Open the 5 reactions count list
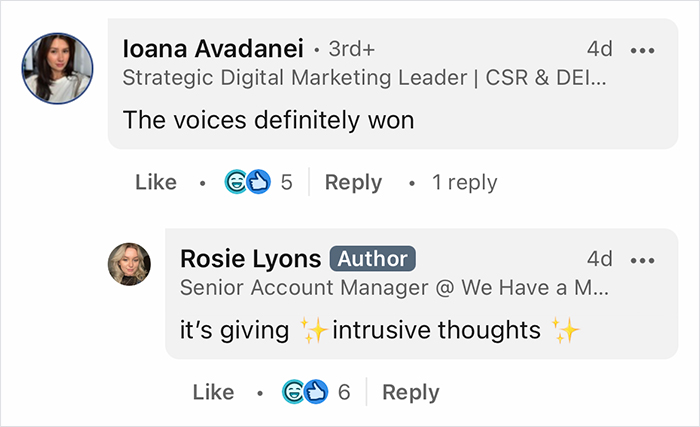The height and width of the screenshot is (427, 700). click(x=286, y=182)
